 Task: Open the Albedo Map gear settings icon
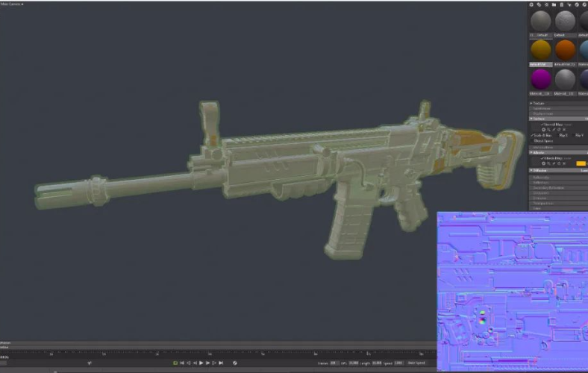pyautogui.click(x=543, y=164)
